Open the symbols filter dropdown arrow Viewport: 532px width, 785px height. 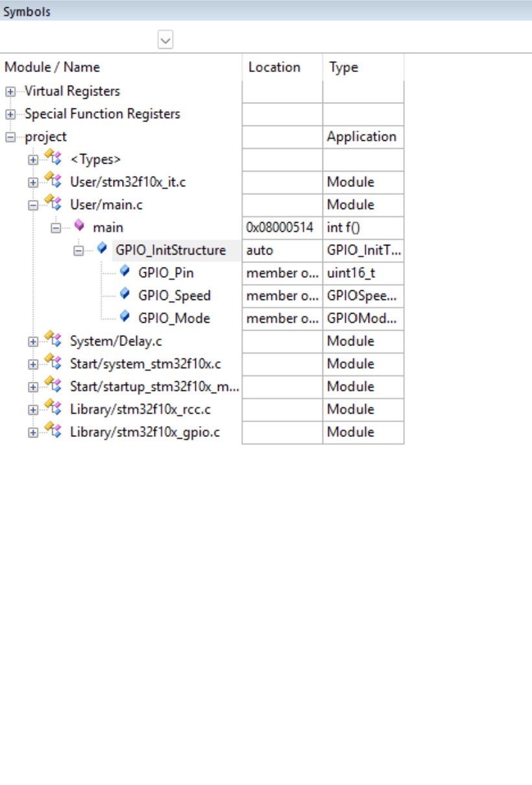(165, 41)
